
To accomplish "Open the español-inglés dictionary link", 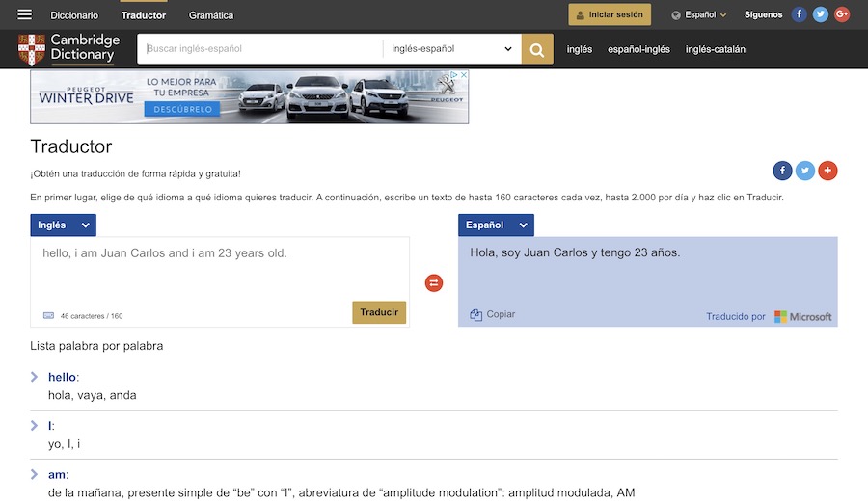I will [x=638, y=49].
